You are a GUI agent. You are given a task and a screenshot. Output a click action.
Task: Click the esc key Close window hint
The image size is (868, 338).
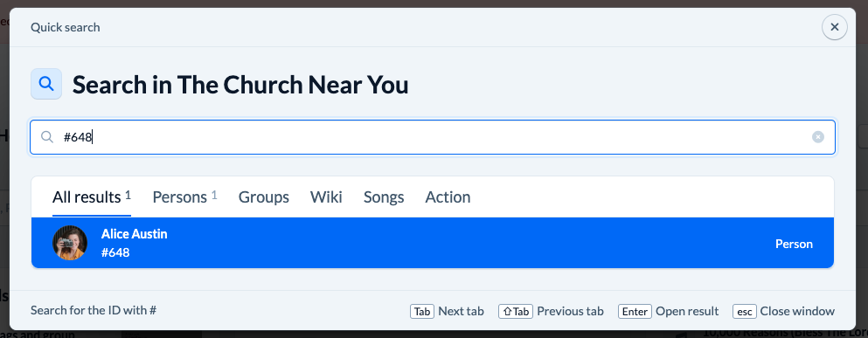point(745,312)
